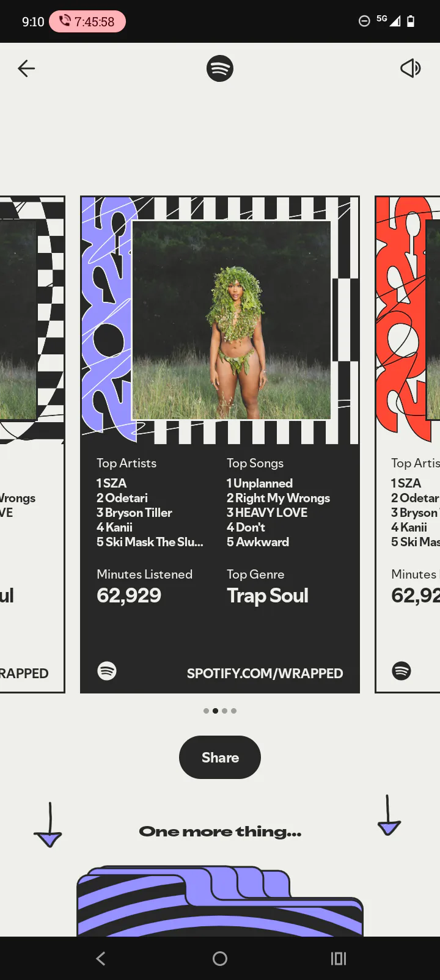Click the Share button
The image size is (440, 980).
220,758
